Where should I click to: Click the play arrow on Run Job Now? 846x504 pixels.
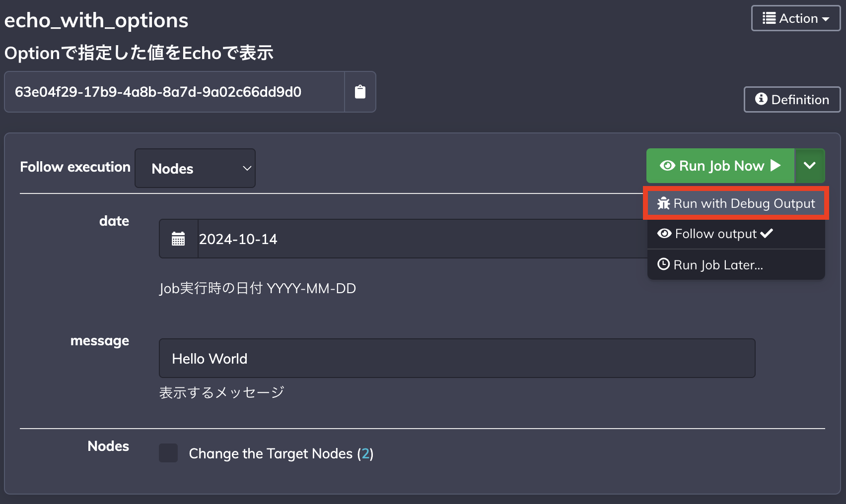click(x=775, y=166)
